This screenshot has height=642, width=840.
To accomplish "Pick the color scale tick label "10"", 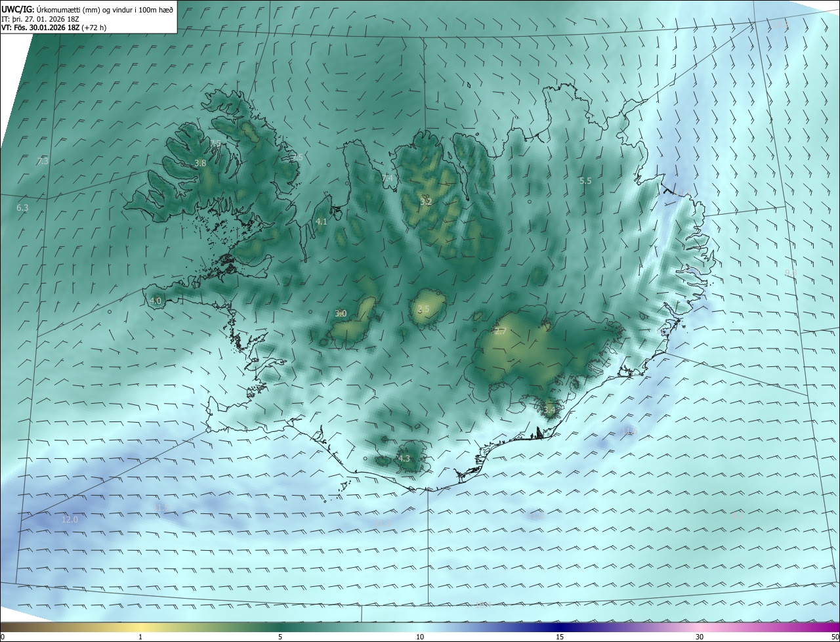I will [420, 637].
